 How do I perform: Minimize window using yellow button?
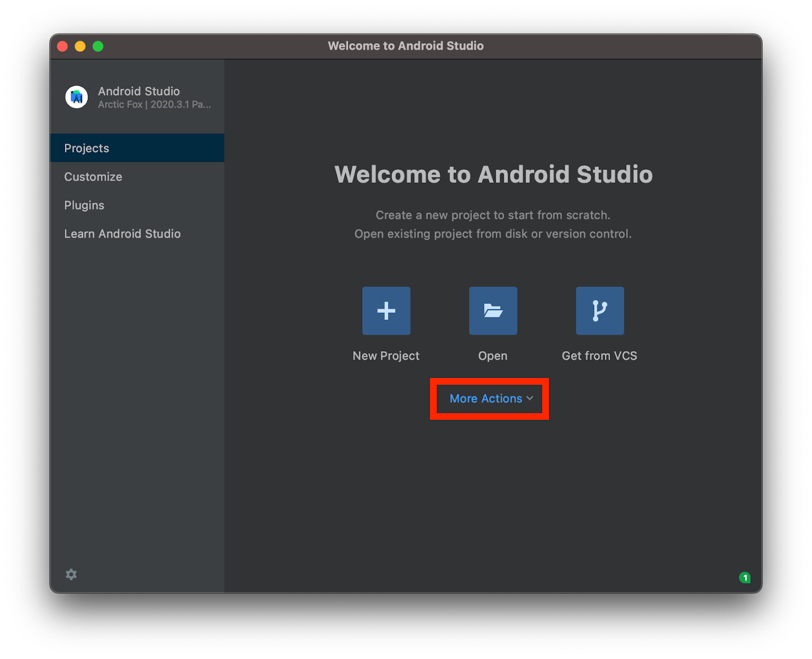point(80,46)
